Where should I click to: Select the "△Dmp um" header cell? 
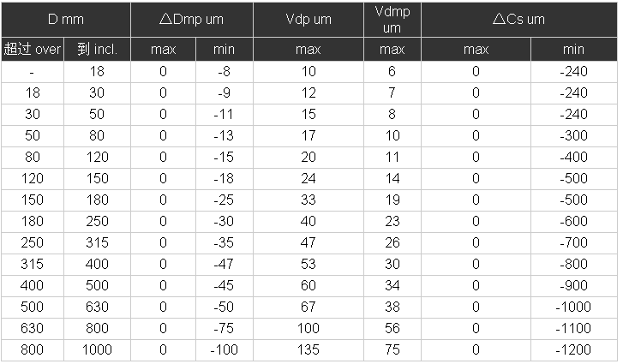193,19
